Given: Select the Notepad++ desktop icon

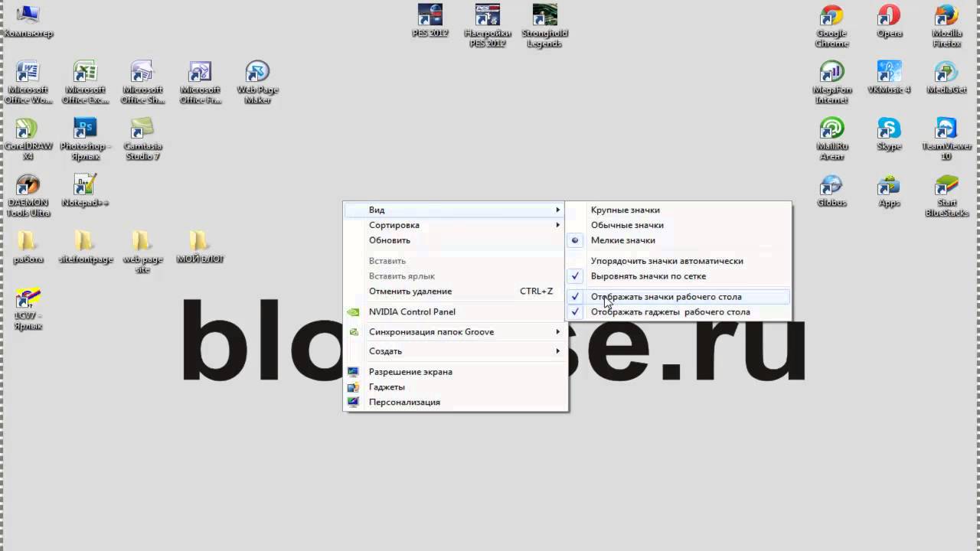Looking at the screenshot, I should (x=85, y=191).
